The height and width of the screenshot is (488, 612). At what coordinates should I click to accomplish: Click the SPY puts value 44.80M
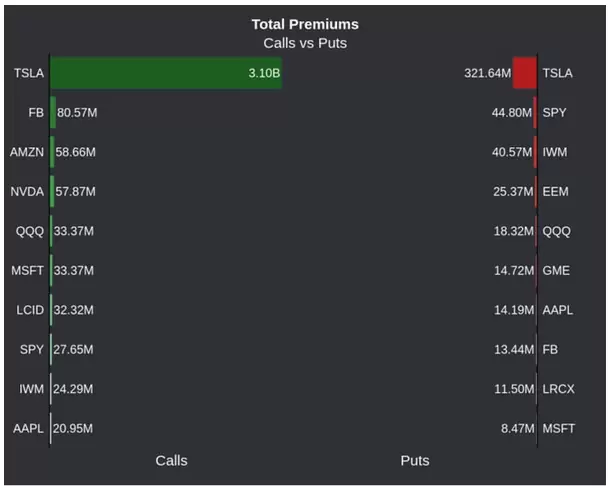click(512, 113)
